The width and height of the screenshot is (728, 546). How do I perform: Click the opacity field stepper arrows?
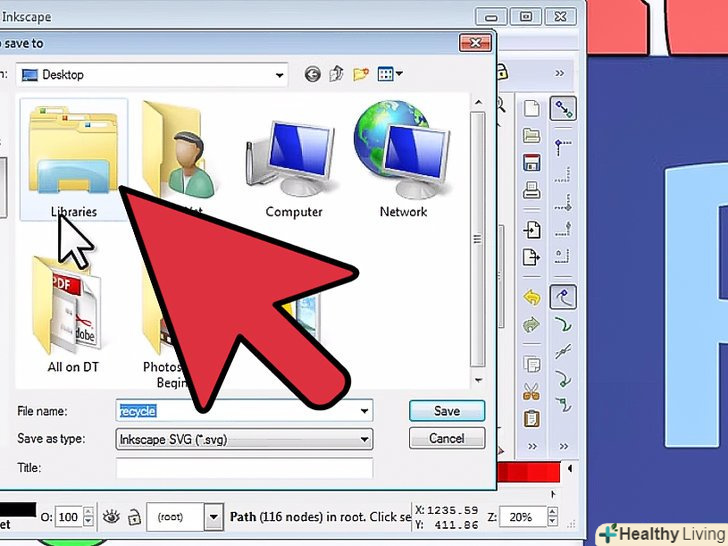pyautogui.click(x=88, y=517)
